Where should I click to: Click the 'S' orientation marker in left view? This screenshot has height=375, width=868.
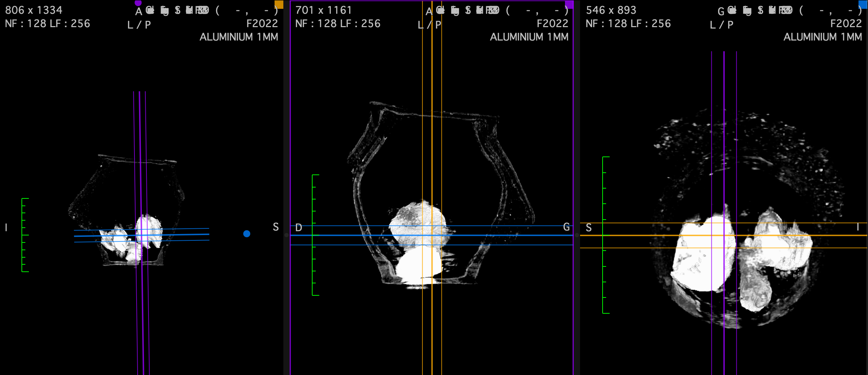[276, 227]
